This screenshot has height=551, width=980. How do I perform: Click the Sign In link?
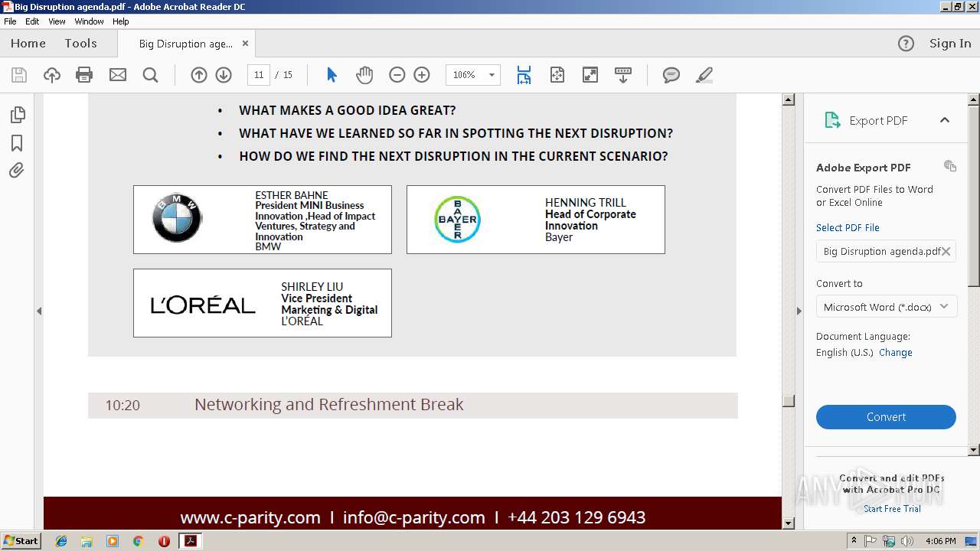point(950,44)
